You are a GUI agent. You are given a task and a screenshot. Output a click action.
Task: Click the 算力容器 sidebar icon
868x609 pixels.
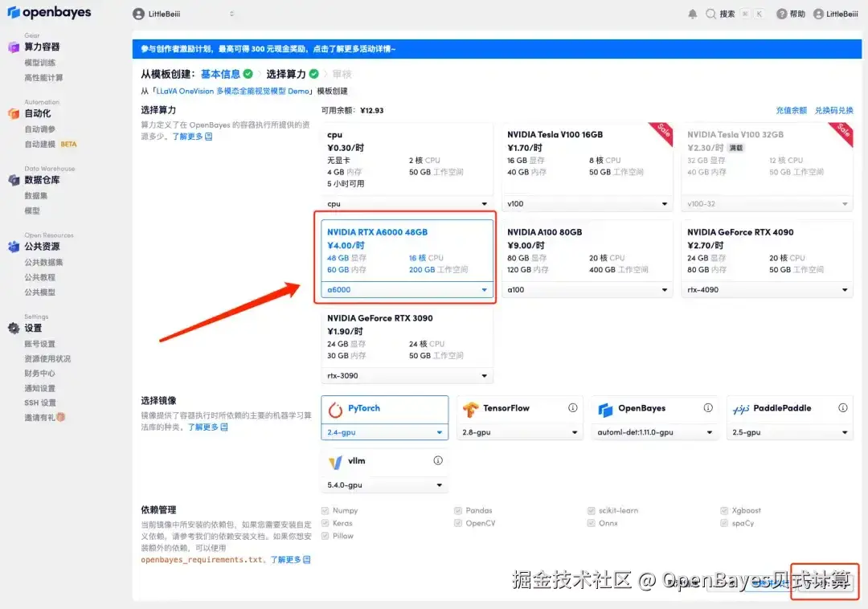(x=14, y=47)
